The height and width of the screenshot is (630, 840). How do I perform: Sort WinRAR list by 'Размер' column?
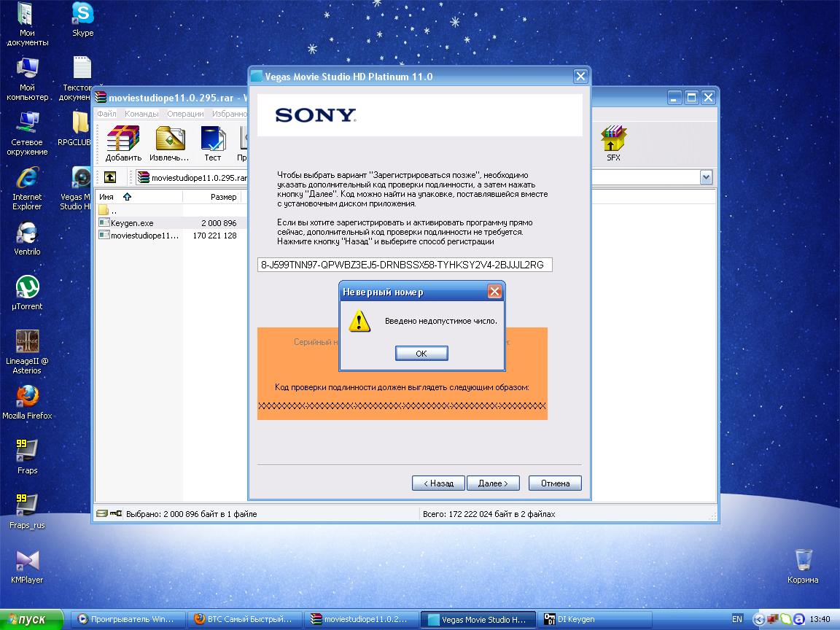(x=212, y=197)
